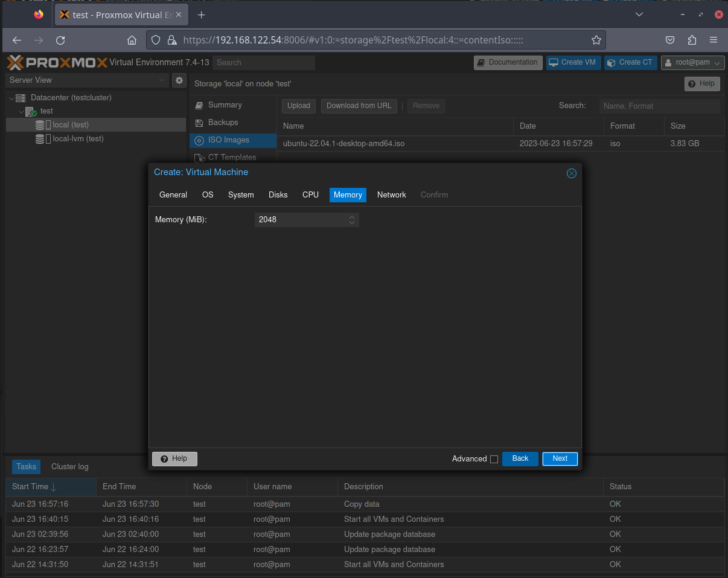This screenshot has width=728, height=578.
Task: Close the Proxmox browser tab
Action: tap(179, 14)
